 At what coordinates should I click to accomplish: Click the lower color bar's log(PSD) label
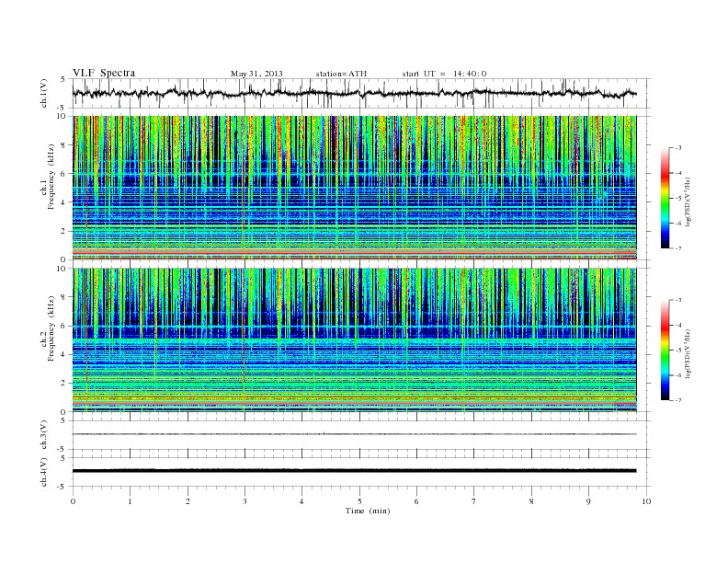click(688, 353)
